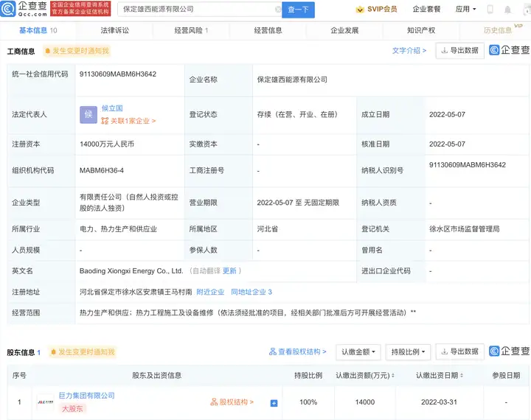531x420 pixels.
Task: Switch to the 企业发展 tab
Action: [x=344, y=30]
